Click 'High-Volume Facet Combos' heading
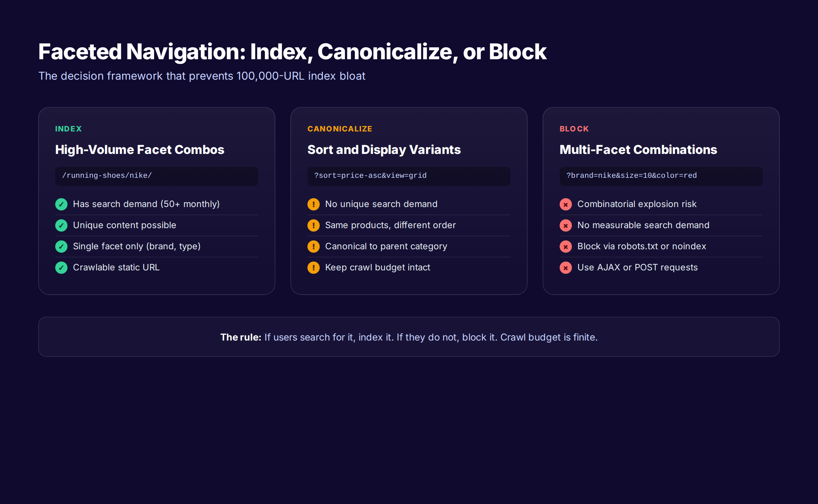 (x=140, y=150)
